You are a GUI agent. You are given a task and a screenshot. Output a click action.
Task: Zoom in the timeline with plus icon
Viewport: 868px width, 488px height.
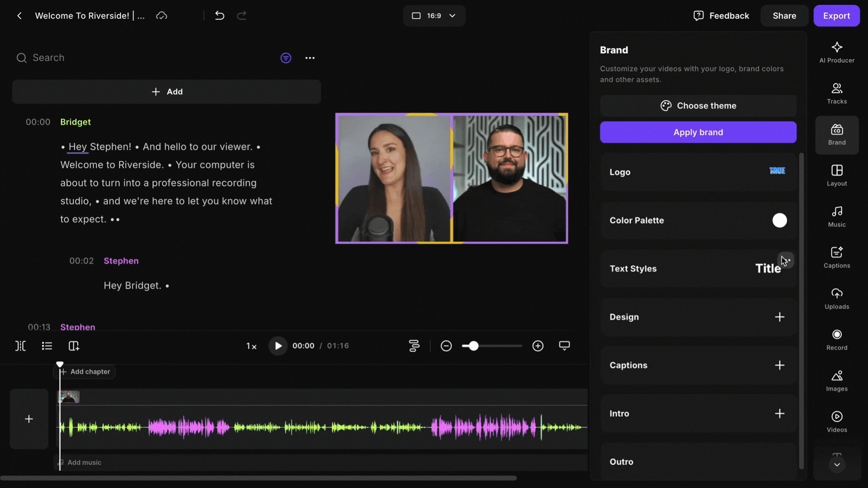(538, 346)
